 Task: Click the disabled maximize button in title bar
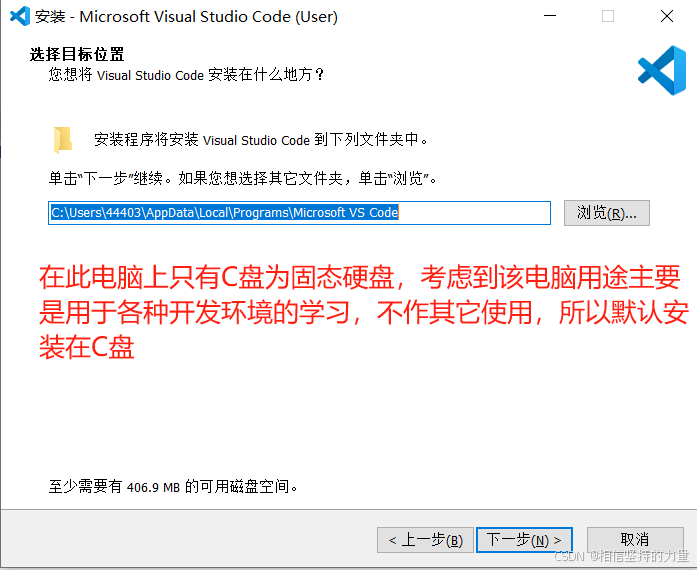point(608,16)
